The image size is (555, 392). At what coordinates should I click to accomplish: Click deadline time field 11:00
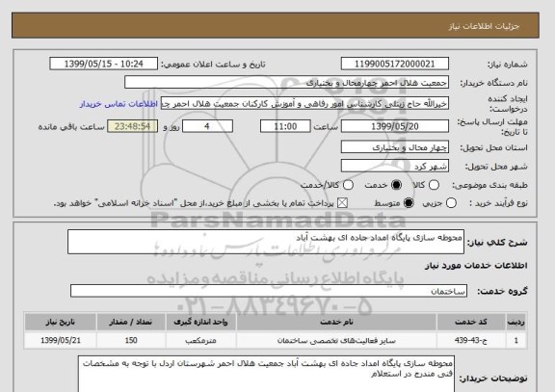[285, 126]
